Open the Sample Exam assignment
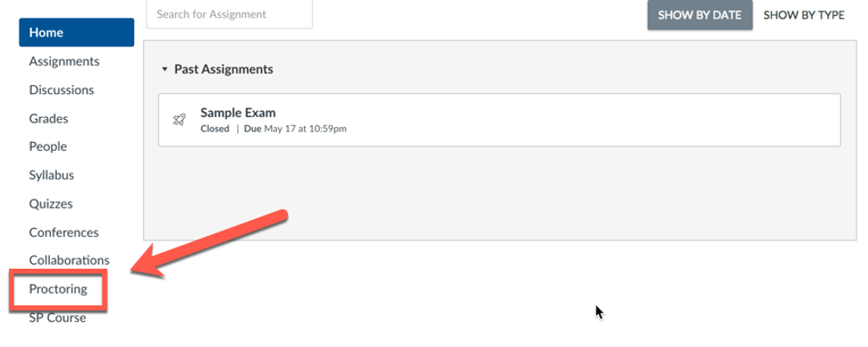868x347 pixels. pyautogui.click(x=238, y=113)
